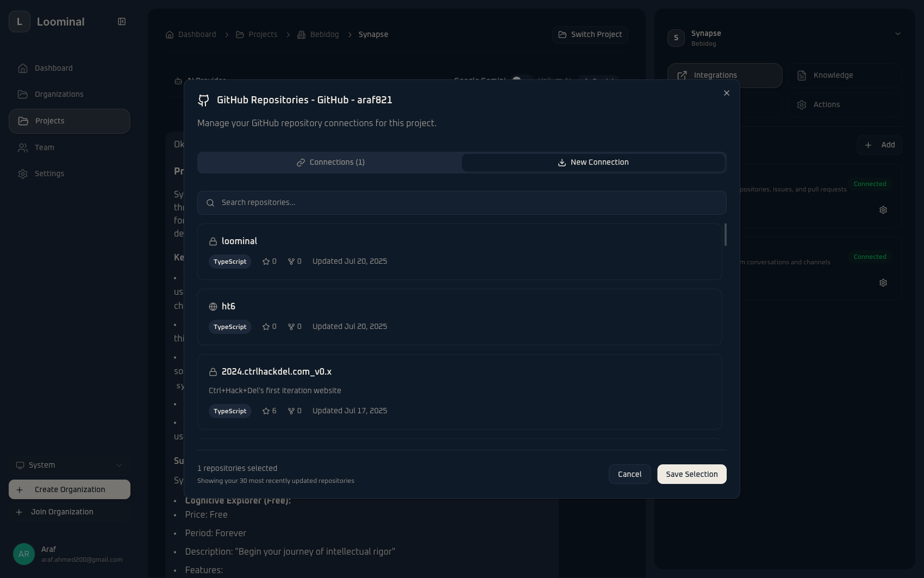Click the Dashboard breadcrumb
Screen dimensions: 924x578
[x=191, y=34]
